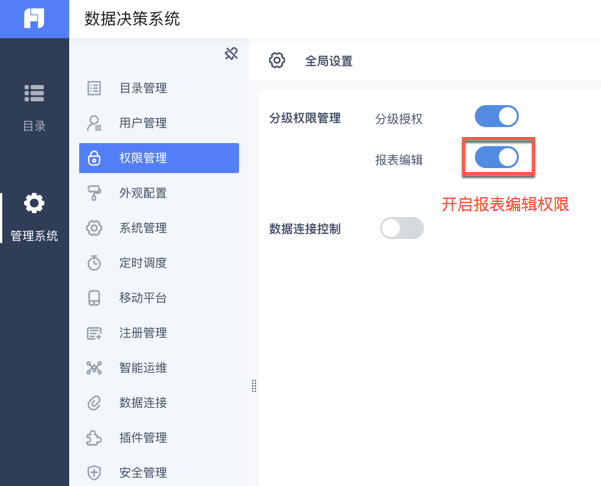The height and width of the screenshot is (486, 601).
Task: Click the 智能运维 network icon
Action: [94, 368]
